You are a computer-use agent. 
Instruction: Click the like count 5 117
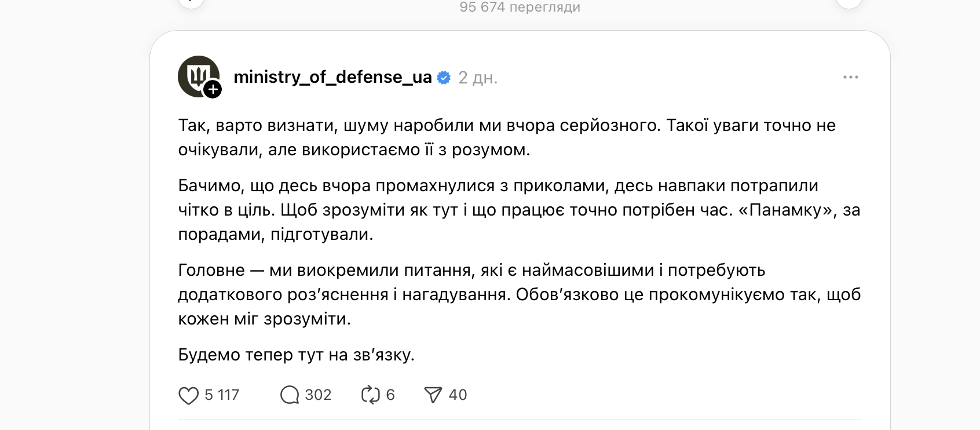click(222, 395)
